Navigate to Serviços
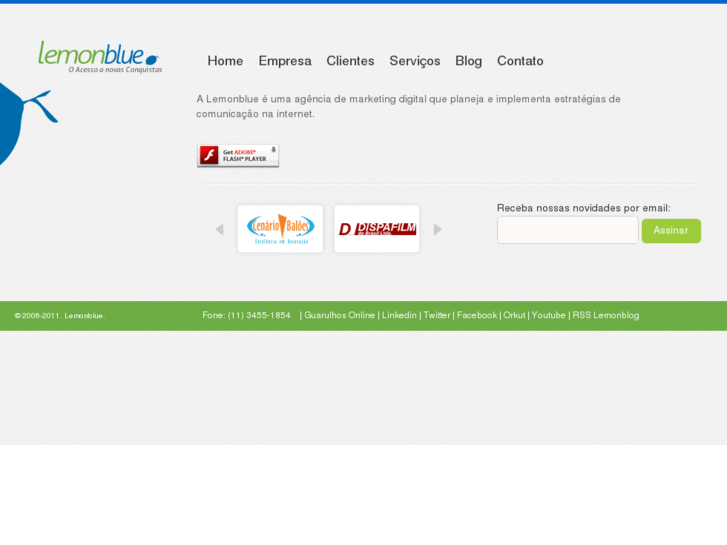Screen dimensions: 727x545 click(415, 61)
